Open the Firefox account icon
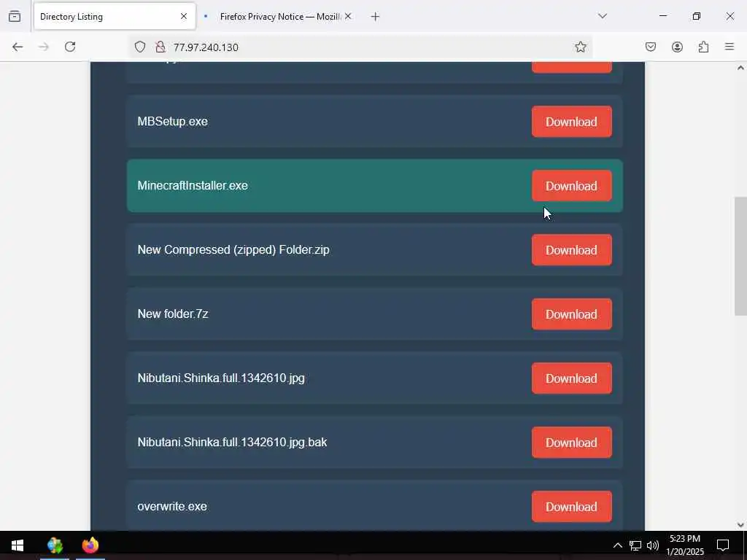 tap(678, 47)
